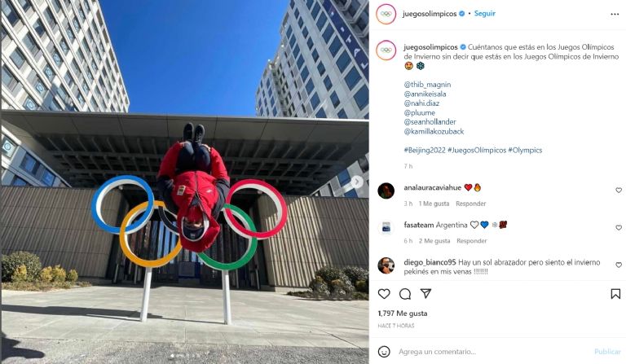This screenshot has width=626, height=364.
Task: Like diego_bianco95's comment heart
Action: click(x=619, y=265)
